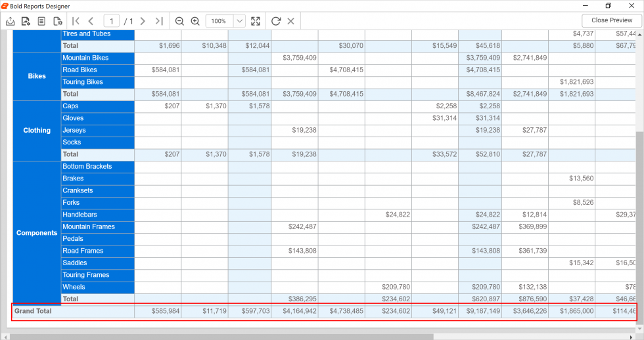Toggle print layout view icon
This screenshot has height=340, width=644.
[41, 21]
